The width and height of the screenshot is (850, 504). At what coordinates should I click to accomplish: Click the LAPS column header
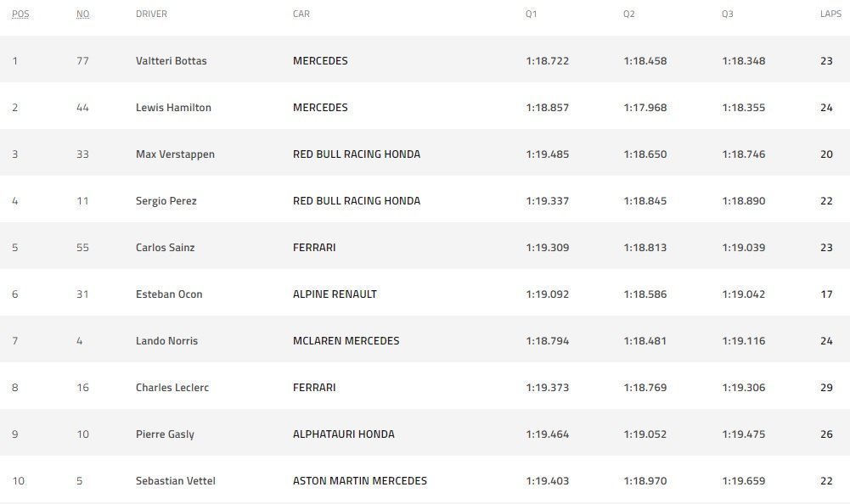[830, 14]
